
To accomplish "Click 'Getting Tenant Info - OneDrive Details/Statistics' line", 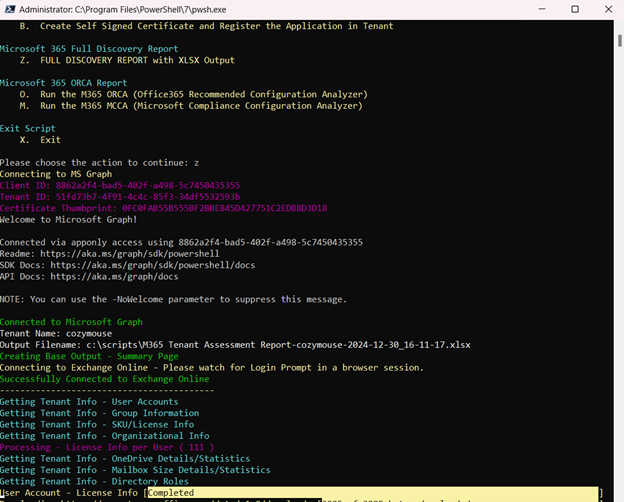I will [125, 459].
